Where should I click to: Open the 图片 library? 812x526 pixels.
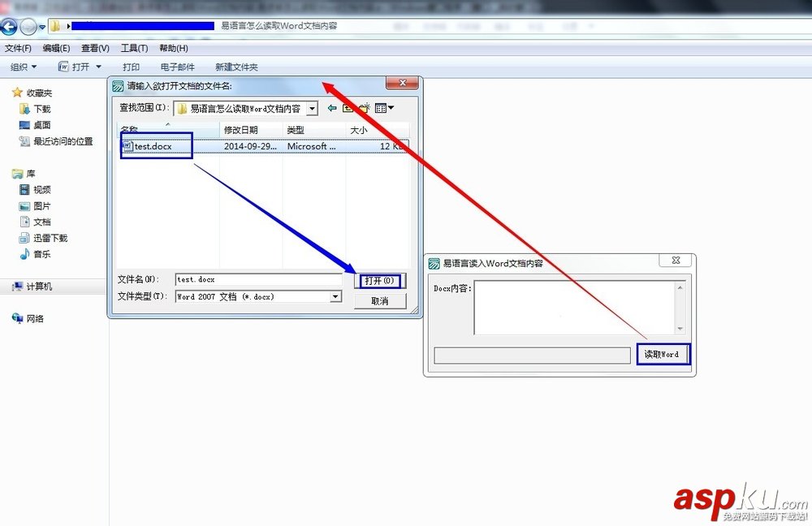[42, 205]
